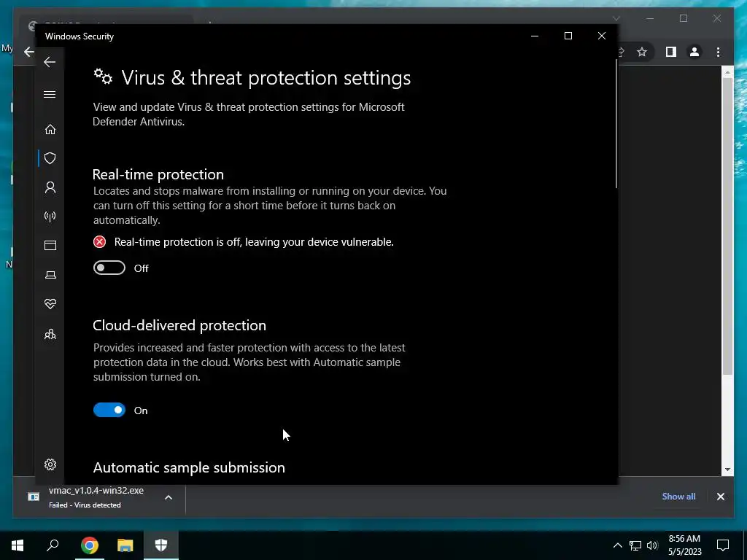Image resolution: width=747 pixels, height=560 pixels.
Task: Maximize the Windows Security window
Action: (x=568, y=36)
